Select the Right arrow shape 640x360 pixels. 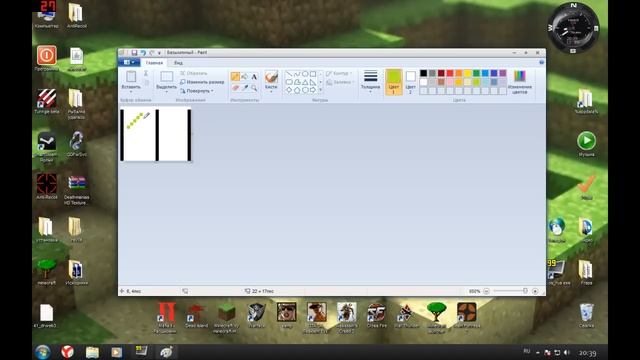[x=313, y=90]
